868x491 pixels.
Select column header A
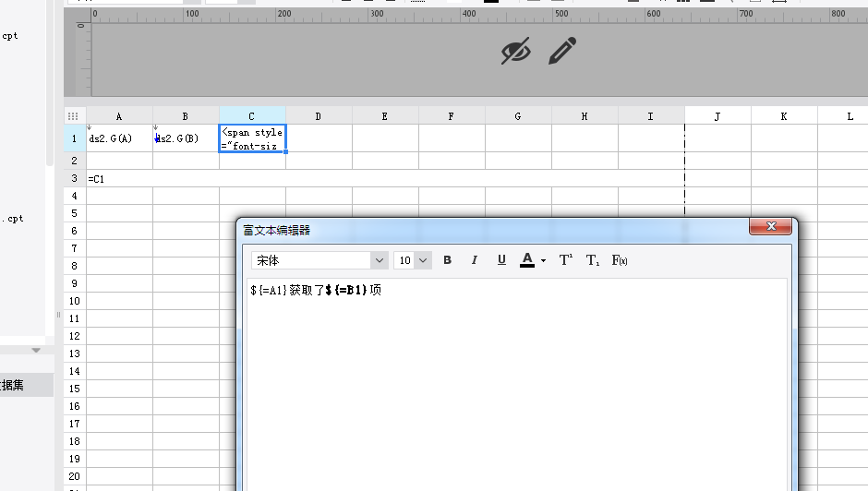tap(119, 116)
